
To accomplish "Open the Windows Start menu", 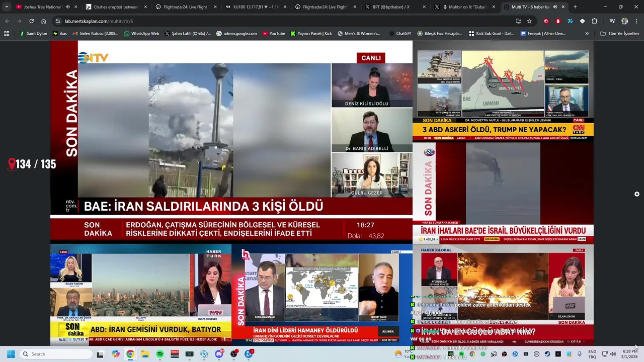I will pos(11,354).
